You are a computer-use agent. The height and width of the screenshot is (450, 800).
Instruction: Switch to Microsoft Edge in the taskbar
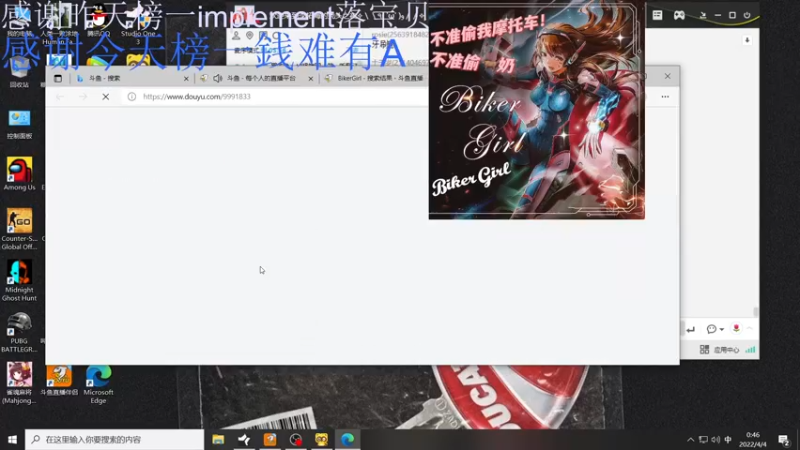pyautogui.click(x=347, y=439)
